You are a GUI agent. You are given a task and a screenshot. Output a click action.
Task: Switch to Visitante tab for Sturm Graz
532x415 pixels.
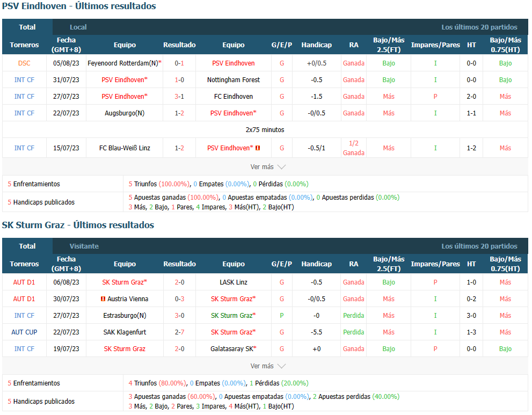click(x=84, y=246)
